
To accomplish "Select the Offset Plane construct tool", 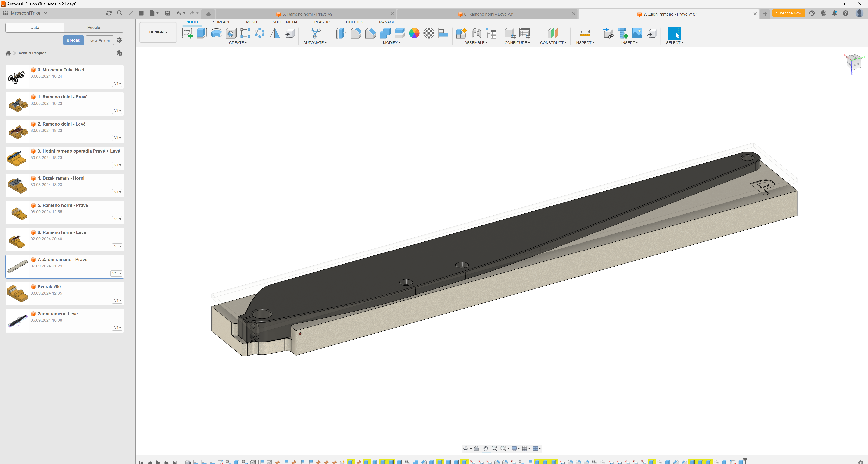I will (x=553, y=33).
